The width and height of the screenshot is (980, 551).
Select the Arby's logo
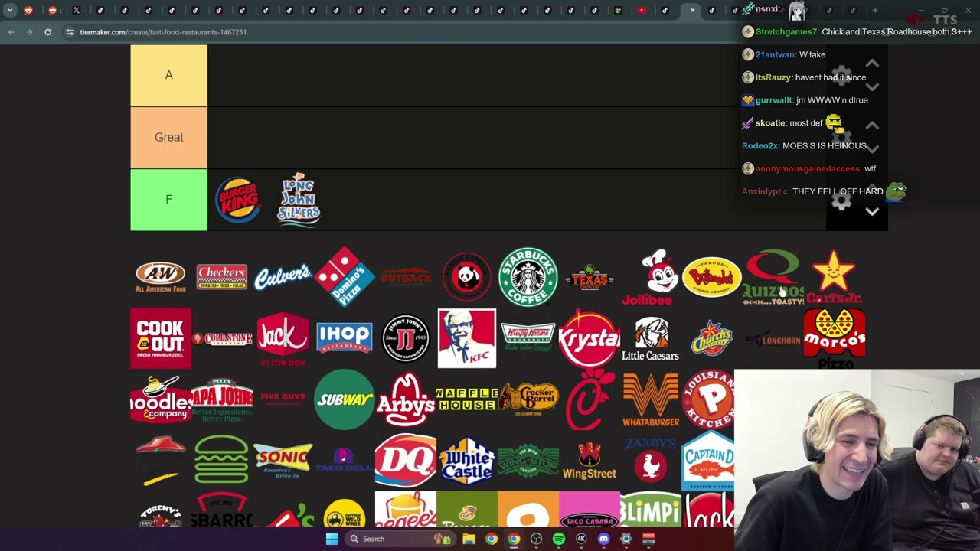click(x=406, y=399)
